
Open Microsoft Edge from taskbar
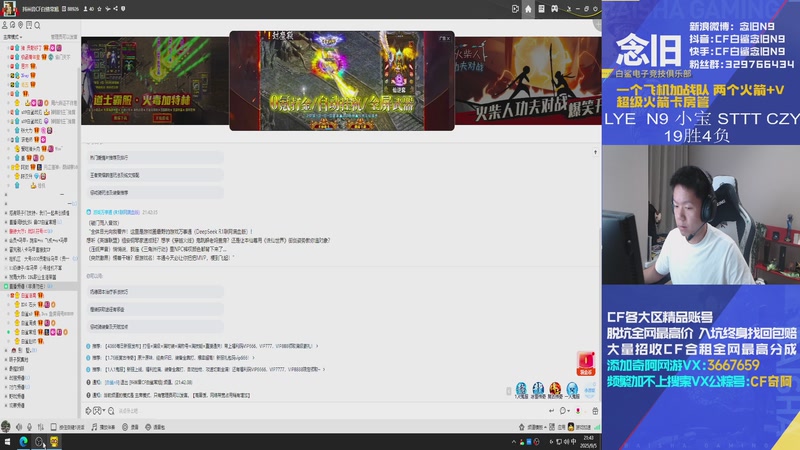23,442
